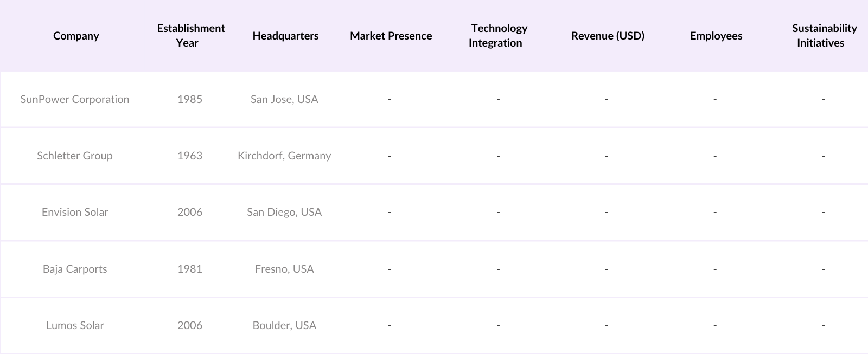868x354 pixels.
Task: Select the Kirchdorf, Germany cell
Action: coord(284,156)
